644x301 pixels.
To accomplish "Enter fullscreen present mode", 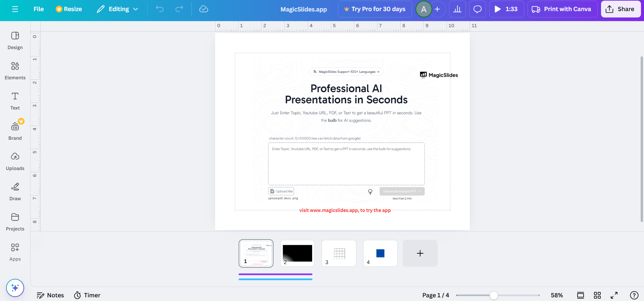I will [614, 295].
